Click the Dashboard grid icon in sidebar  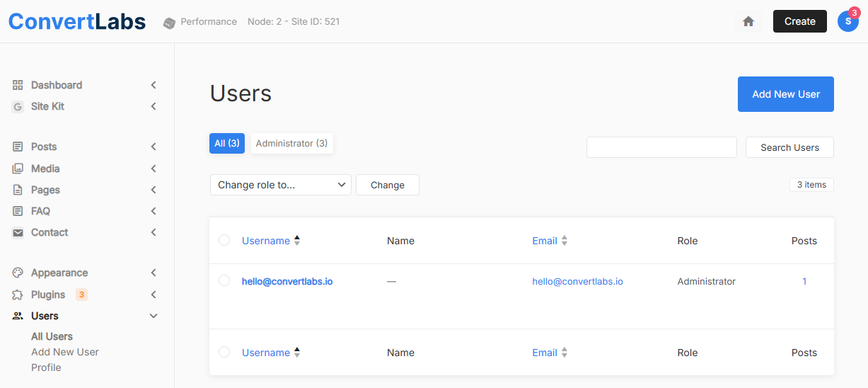(x=18, y=85)
